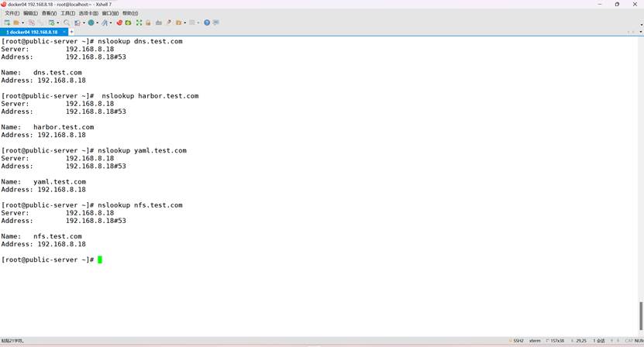
Task: Click the up arrow in the status bar
Action: [x=612, y=341]
